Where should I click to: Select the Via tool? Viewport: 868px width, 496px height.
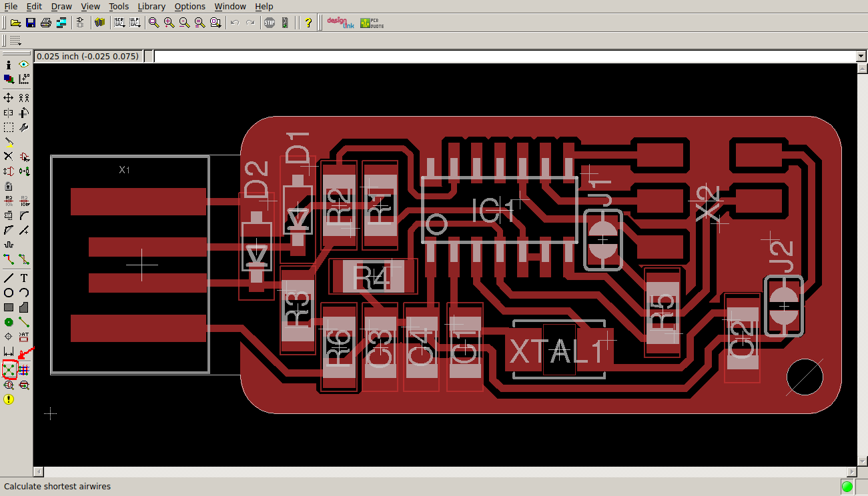click(9, 322)
